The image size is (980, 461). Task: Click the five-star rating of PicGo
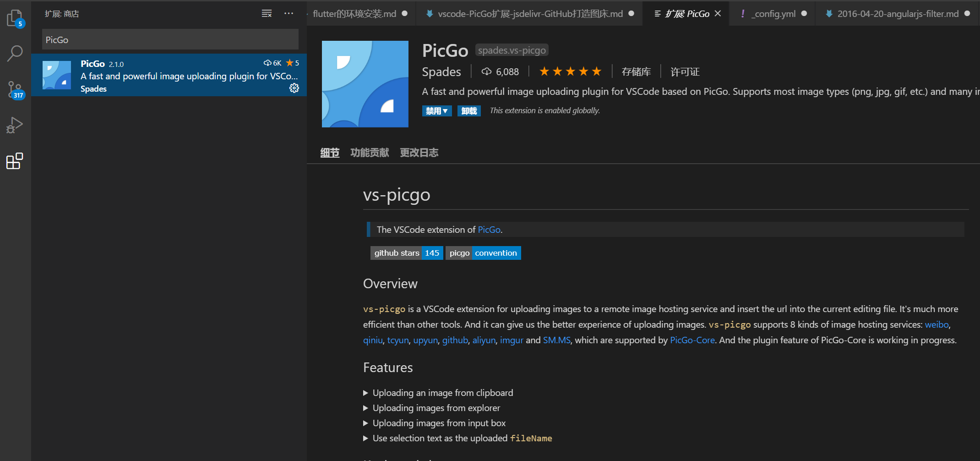570,71
